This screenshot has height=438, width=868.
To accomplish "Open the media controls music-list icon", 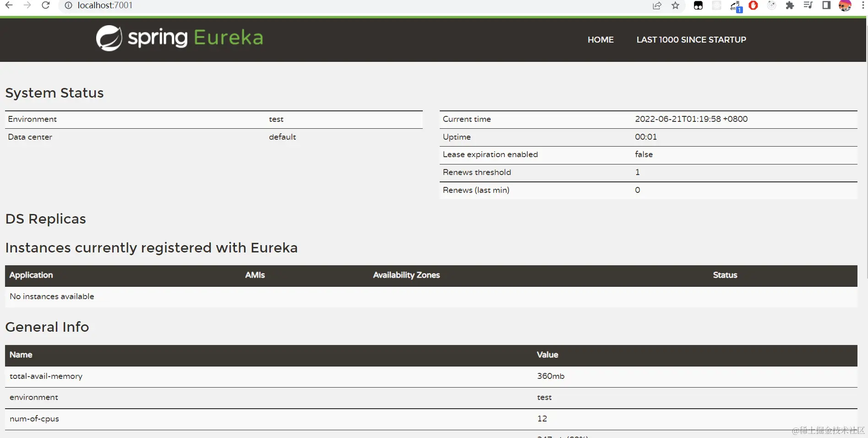I will [x=808, y=5].
